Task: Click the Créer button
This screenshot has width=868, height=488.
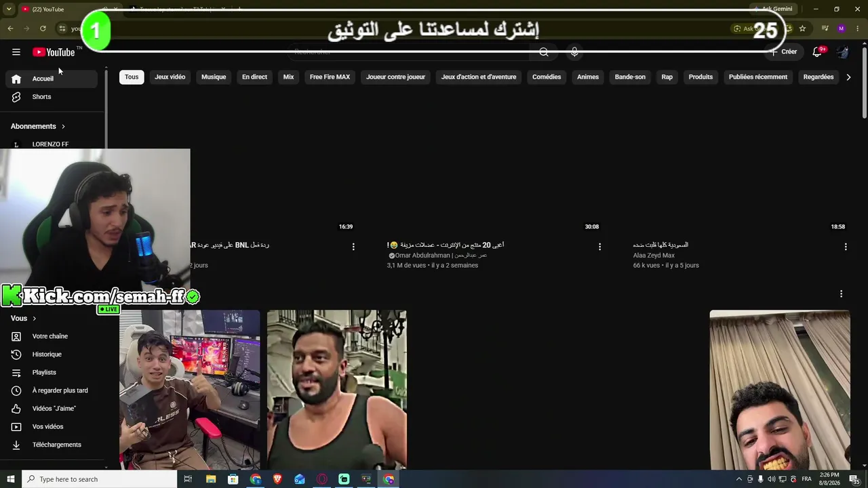Action: pyautogui.click(x=783, y=52)
